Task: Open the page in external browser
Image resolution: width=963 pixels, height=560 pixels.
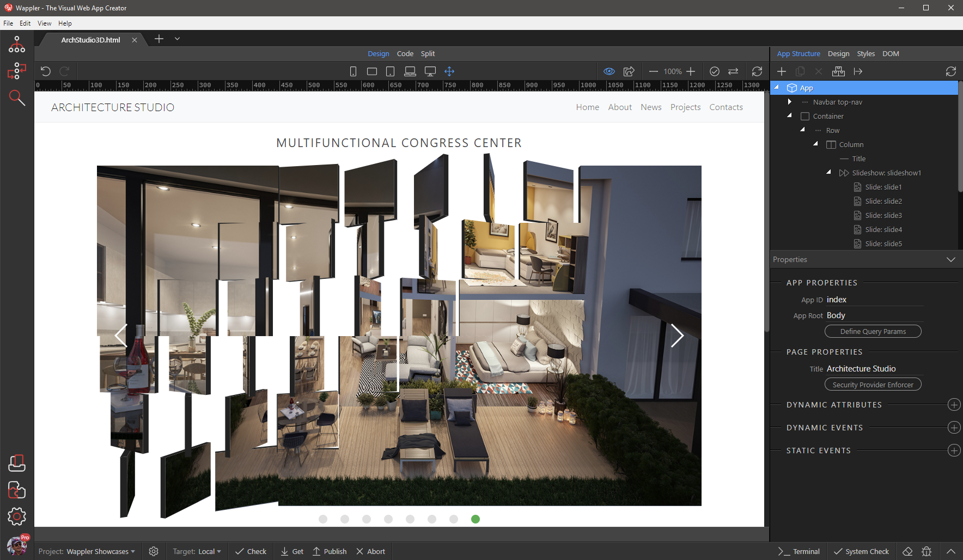Action: coord(629,71)
